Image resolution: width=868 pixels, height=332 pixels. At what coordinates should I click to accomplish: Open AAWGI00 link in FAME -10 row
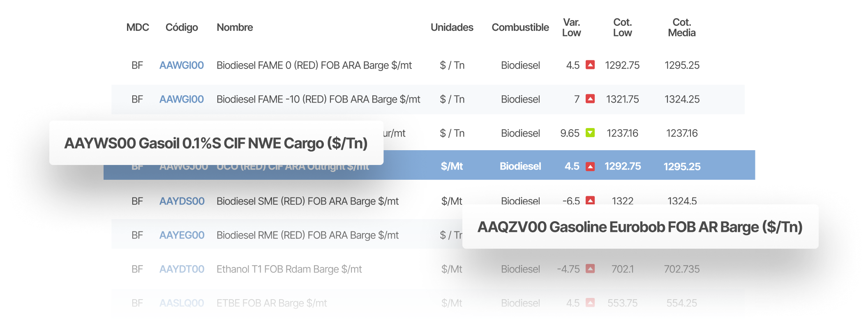(x=182, y=99)
